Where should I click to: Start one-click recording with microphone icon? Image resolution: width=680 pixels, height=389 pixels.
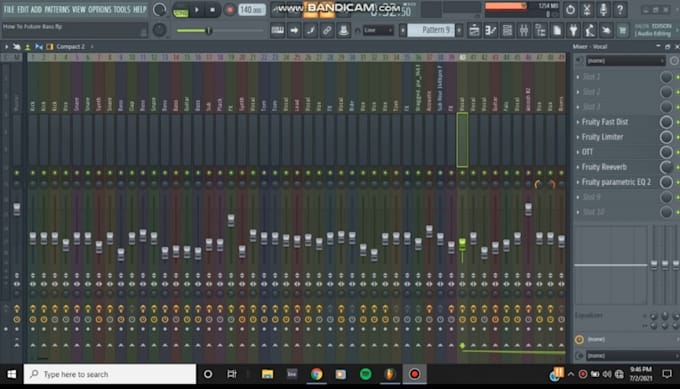tap(603, 9)
